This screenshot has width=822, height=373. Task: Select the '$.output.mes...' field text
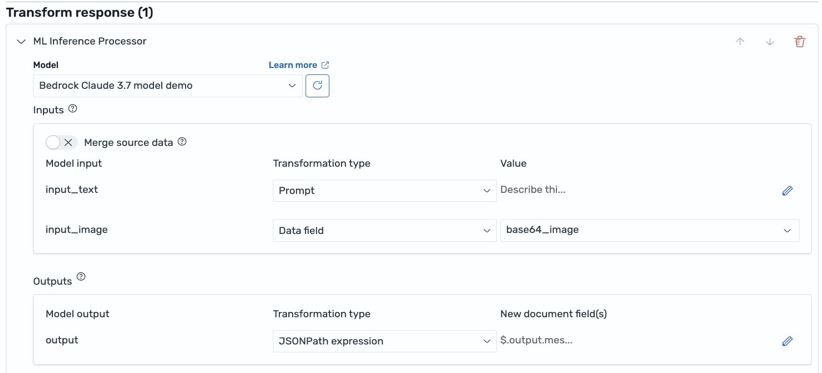536,341
